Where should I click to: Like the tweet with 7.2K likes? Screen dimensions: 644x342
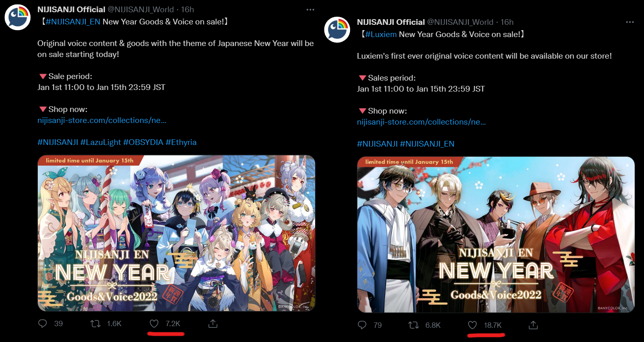(154, 324)
